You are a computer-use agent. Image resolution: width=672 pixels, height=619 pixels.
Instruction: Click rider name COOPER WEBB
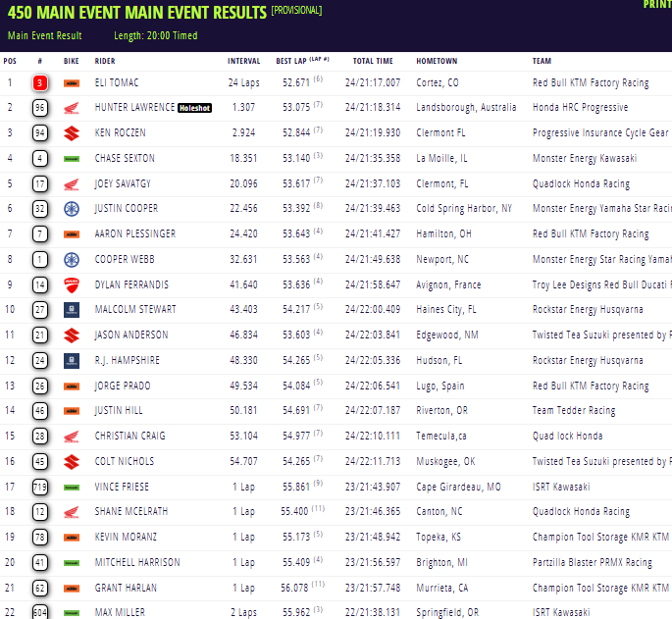coord(125,259)
